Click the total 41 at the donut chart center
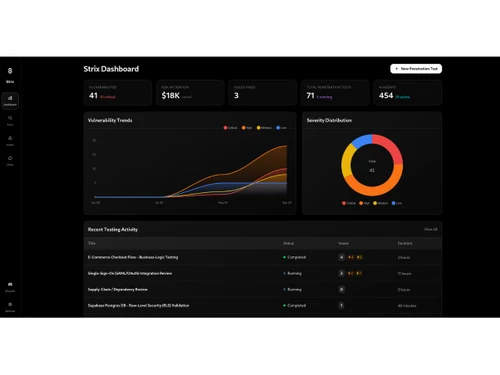 [x=372, y=170]
